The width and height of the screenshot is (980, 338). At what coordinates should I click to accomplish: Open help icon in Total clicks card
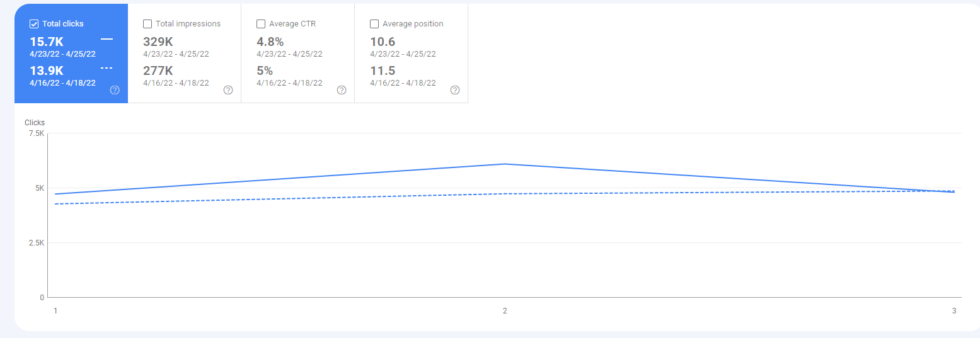pyautogui.click(x=115, y=90)
